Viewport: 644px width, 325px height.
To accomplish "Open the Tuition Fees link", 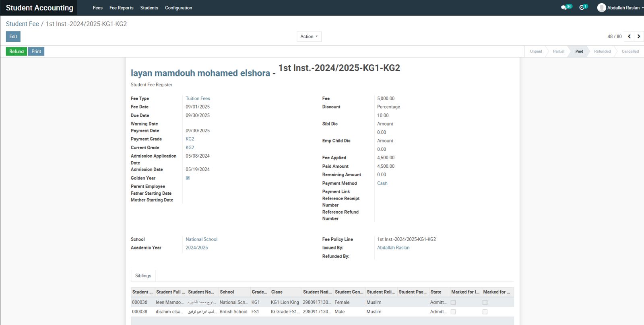I will pyautogui.click(x=198, y=99).
